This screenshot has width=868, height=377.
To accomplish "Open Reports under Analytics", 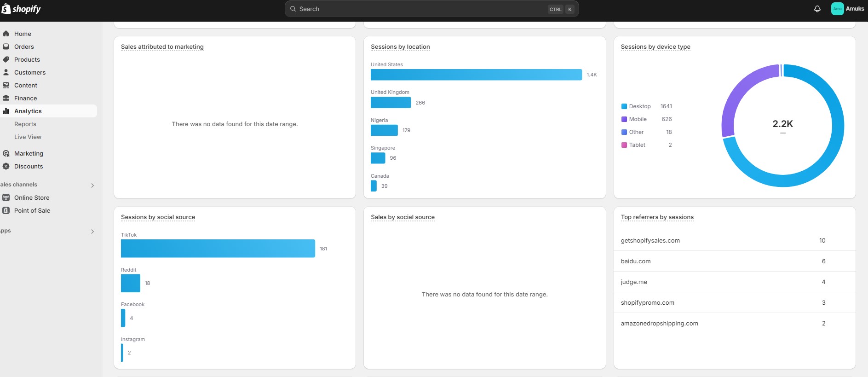I will pos(25,124).
